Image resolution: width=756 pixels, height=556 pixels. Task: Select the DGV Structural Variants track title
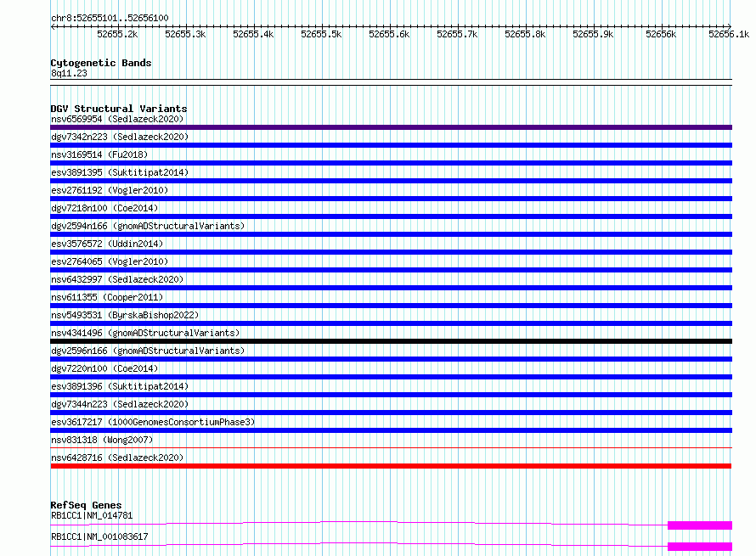(119, 109)
